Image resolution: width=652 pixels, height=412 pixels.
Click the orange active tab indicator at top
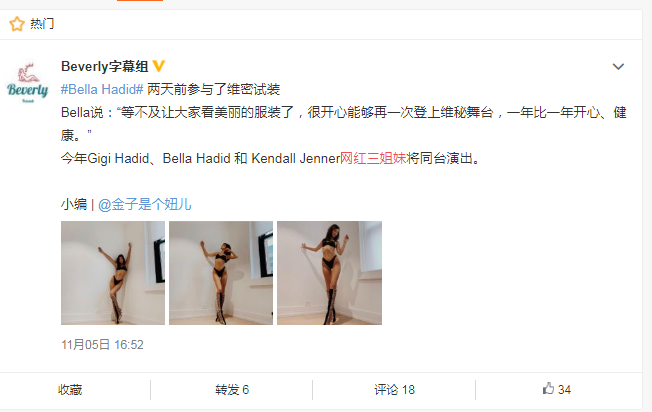140,0
